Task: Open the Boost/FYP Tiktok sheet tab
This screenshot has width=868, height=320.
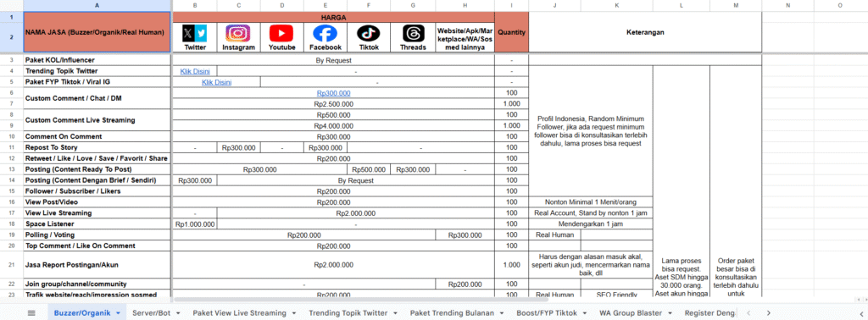Action: point(548,313)
